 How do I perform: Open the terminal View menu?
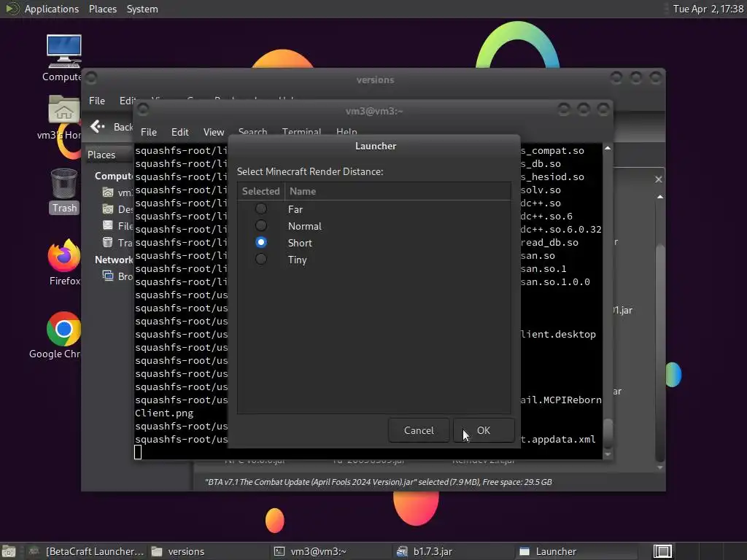[214, 132]
